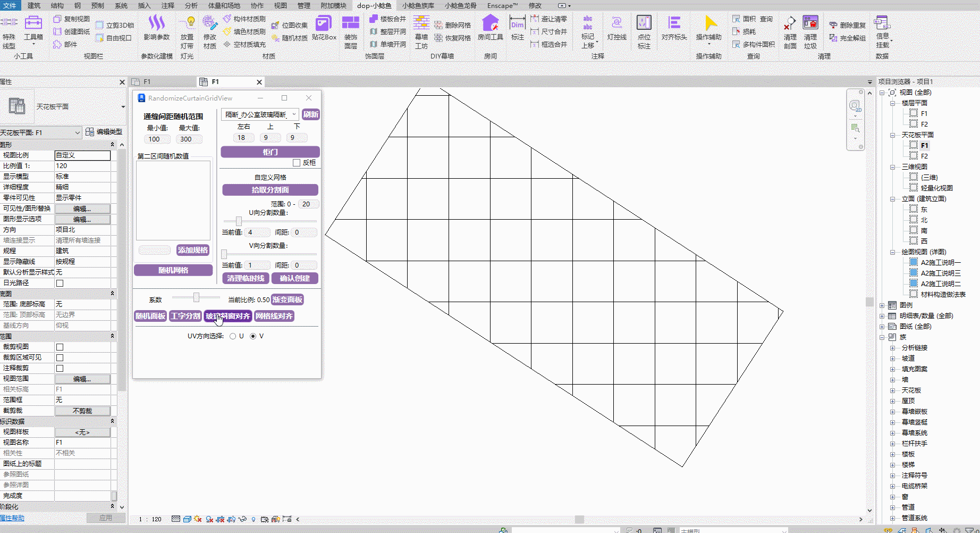Click the 影响参数 ribbon icon
Image resolution: width=980 pixels, height=533 pixels.
pyautogui.click(x=156, y=23)
